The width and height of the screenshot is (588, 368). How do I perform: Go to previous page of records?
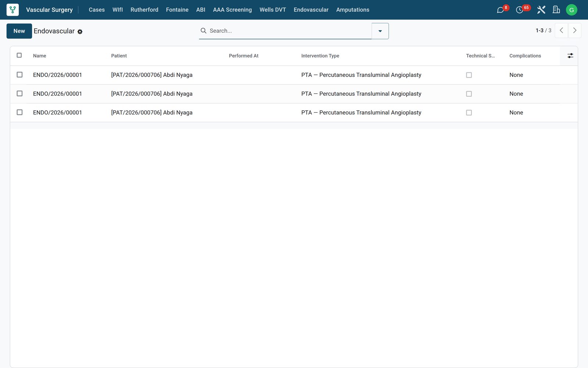(x=561, y=31)
